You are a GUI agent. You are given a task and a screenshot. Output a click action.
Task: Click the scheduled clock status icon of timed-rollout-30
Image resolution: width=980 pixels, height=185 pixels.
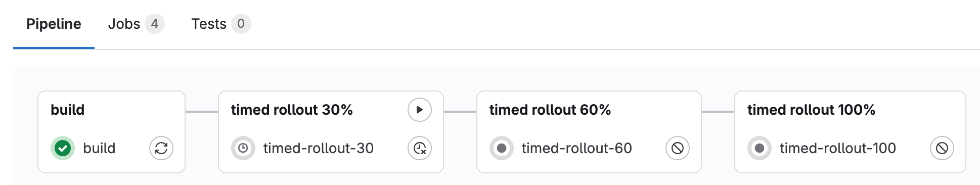tap(243, 148)
